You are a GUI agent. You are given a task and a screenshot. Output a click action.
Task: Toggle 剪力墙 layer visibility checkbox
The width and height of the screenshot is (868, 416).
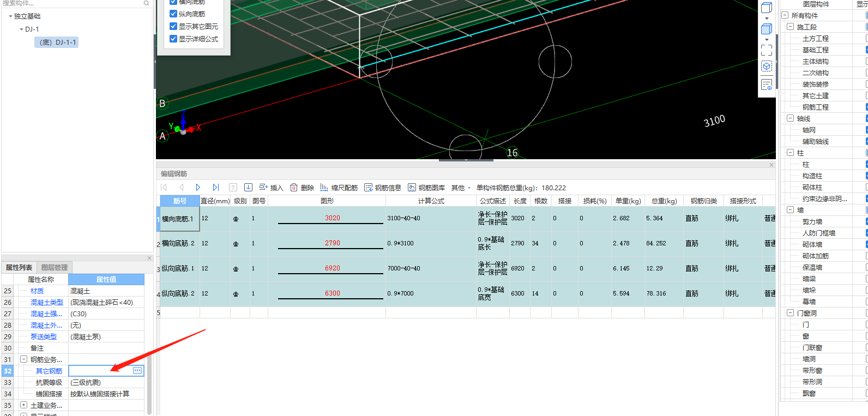[866, 221]
